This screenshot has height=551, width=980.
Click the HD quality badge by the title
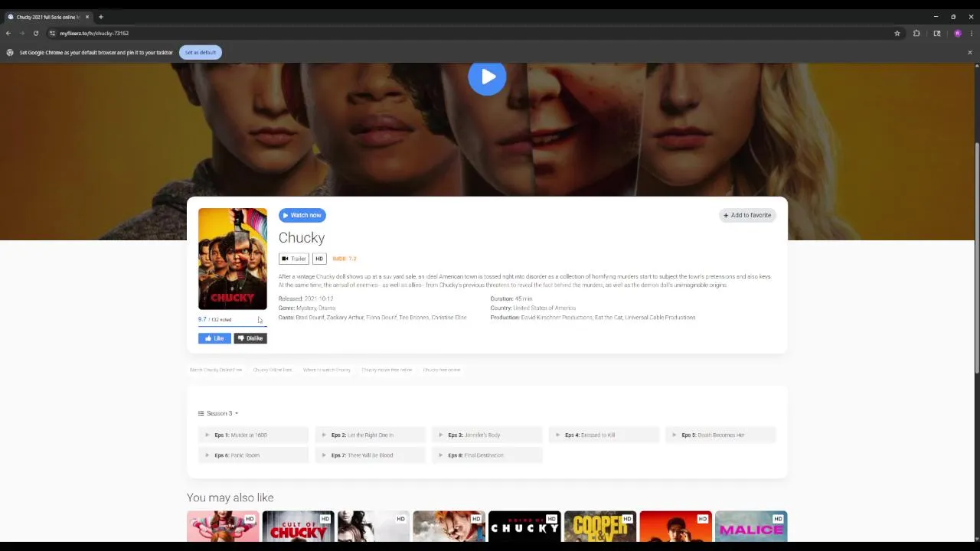[x=319, y=259]
